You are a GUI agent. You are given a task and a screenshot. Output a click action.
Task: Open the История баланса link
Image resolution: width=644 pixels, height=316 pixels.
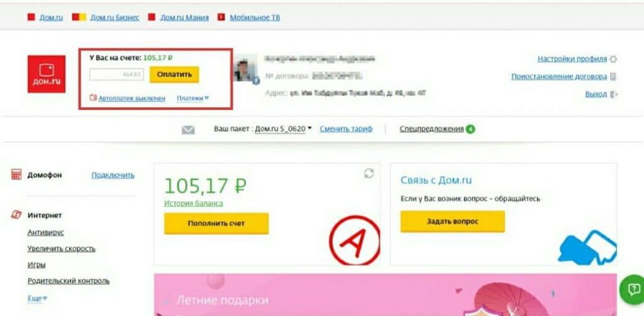click(194, 203)
